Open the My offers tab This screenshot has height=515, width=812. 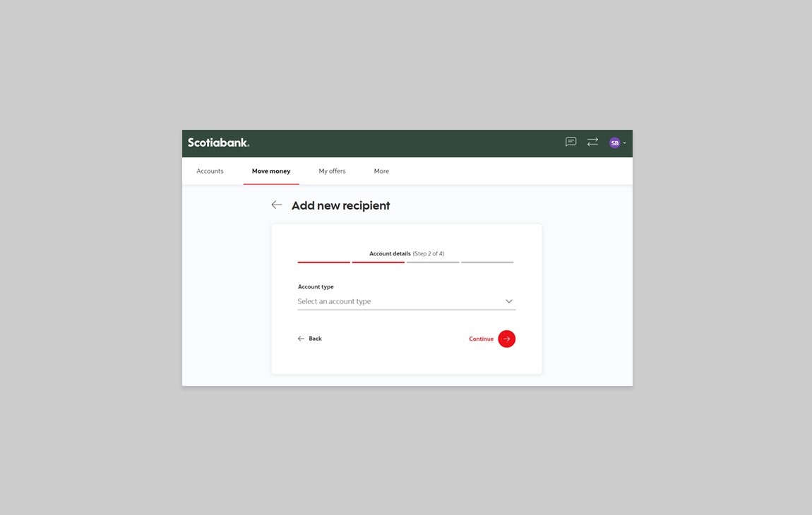pyautogui.click(x=332, y=171)
